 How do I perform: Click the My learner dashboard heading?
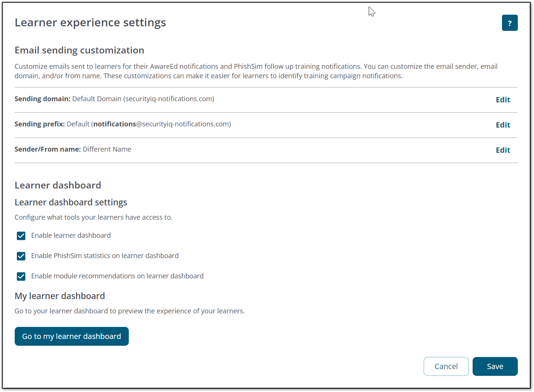tap(60, 296)
